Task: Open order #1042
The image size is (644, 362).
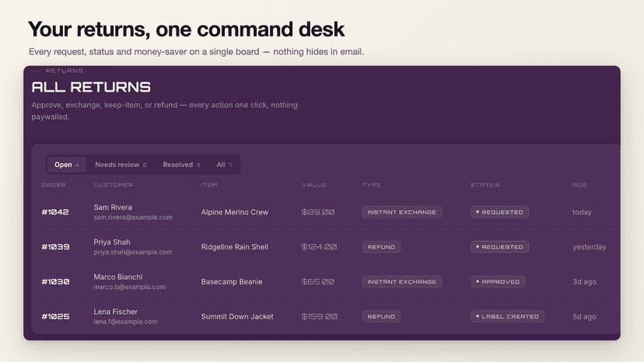Action: click(55, 212)
